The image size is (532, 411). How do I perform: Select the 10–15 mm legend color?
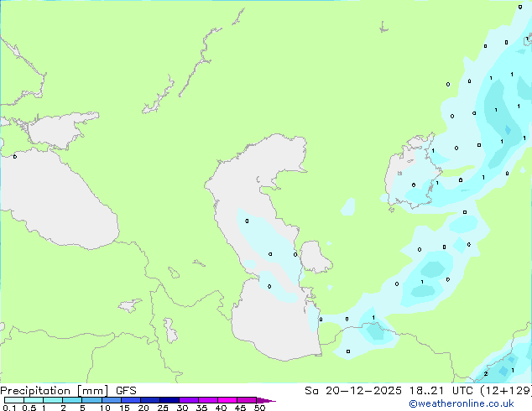(x=112, y=400)
